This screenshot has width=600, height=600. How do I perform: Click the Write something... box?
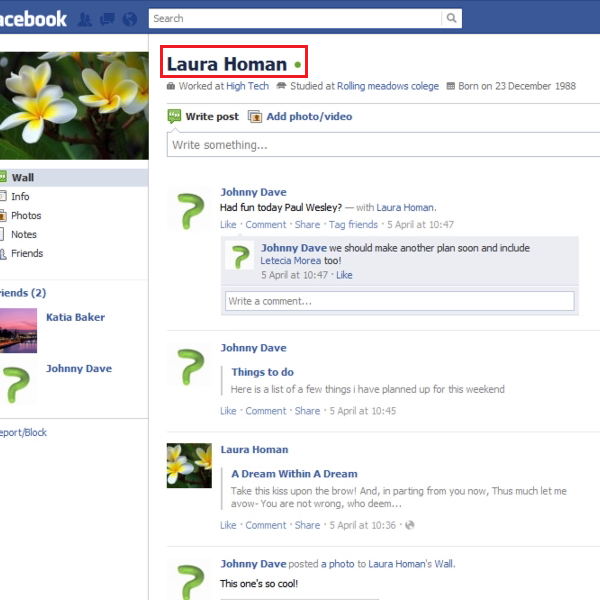click(383, 145)
